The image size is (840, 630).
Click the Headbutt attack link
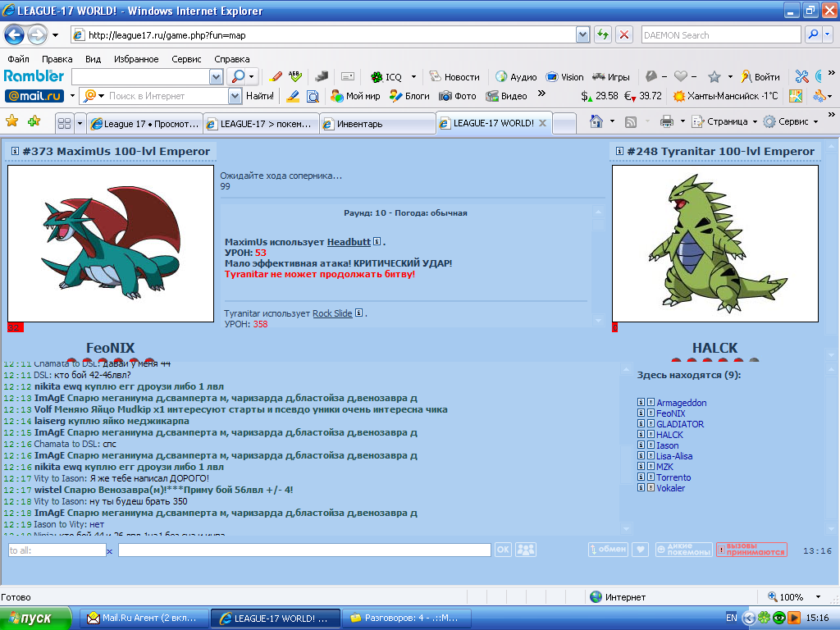pyautogui.click(x=349, y=242)
